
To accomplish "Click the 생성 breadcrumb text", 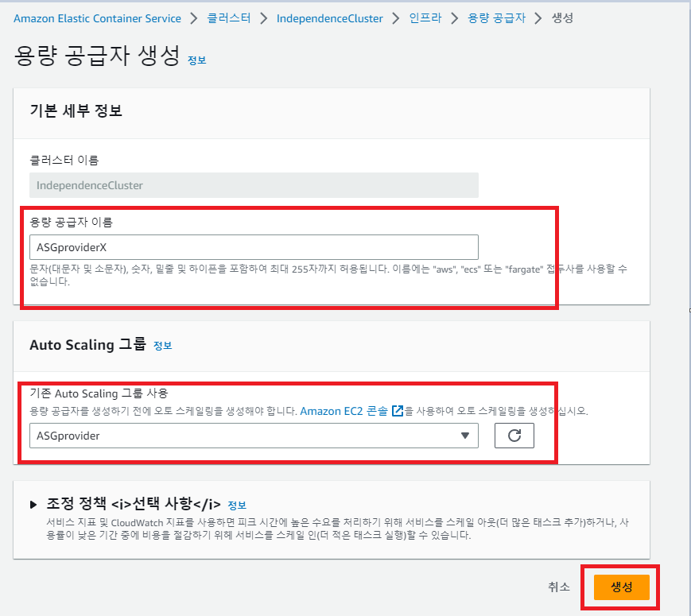I will click(562, 18).
